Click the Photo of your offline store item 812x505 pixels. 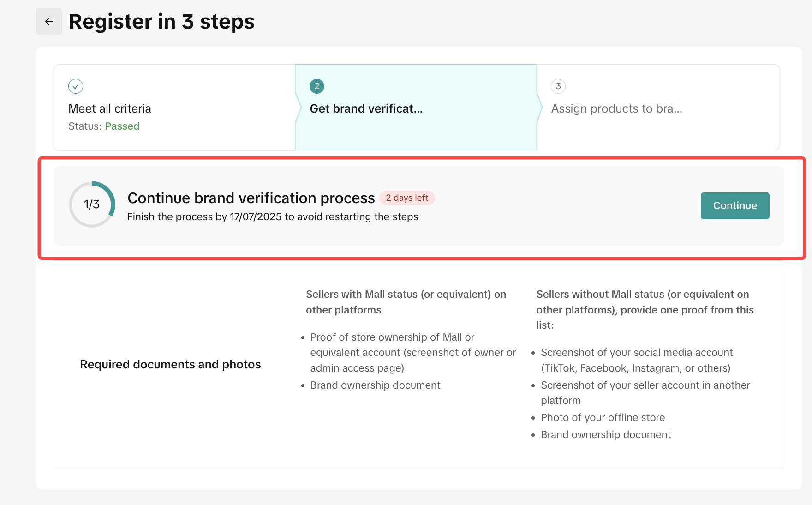[x=603, y=418]
